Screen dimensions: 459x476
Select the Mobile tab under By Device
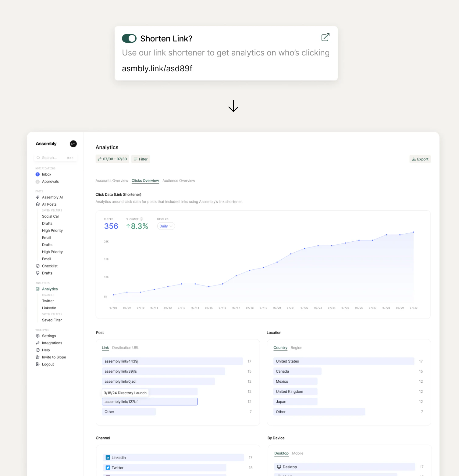pos(297,453)
